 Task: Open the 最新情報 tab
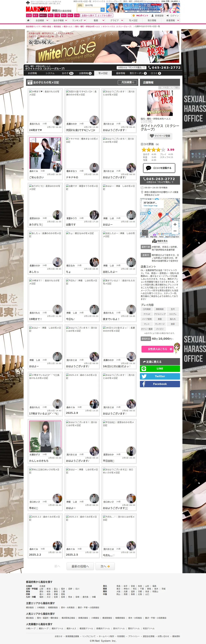click(120, 73)
